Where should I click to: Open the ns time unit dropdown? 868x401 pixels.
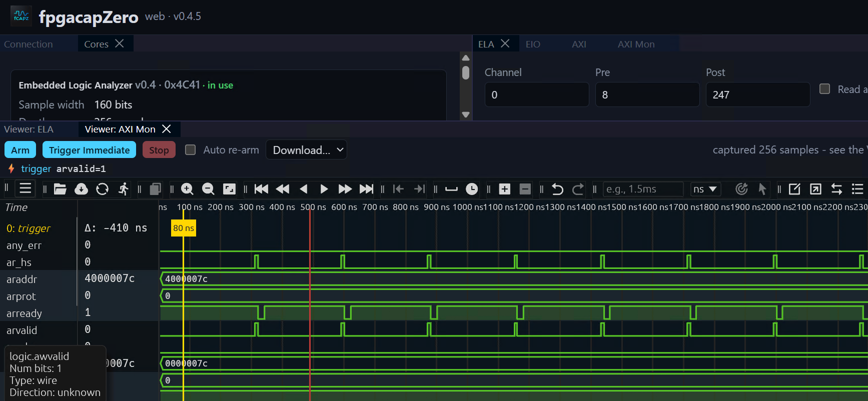point(705,189)
